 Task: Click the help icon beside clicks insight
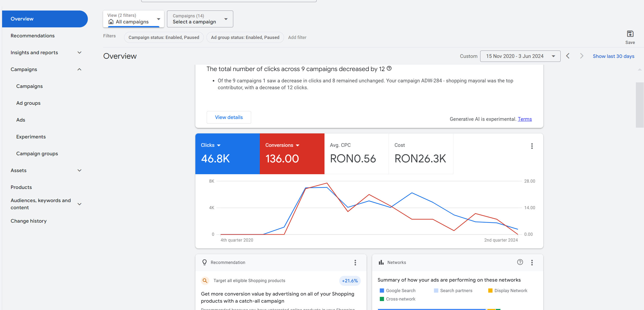pos(389,69)
